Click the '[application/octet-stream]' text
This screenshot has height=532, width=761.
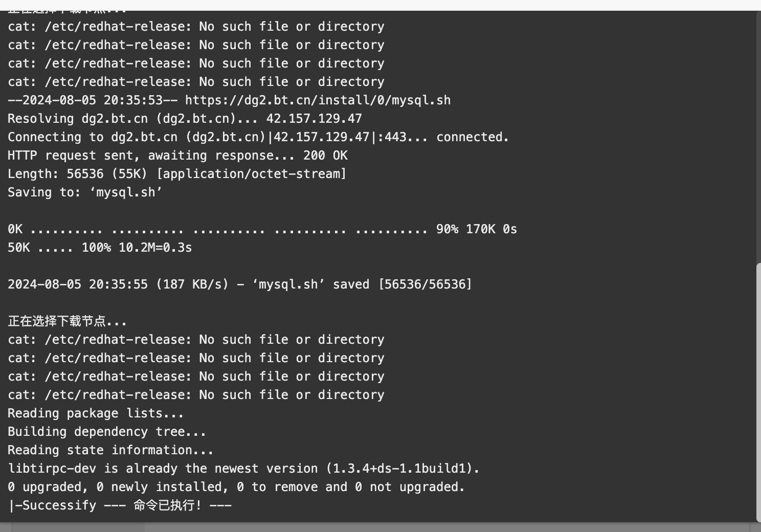[x=251, y=174]
